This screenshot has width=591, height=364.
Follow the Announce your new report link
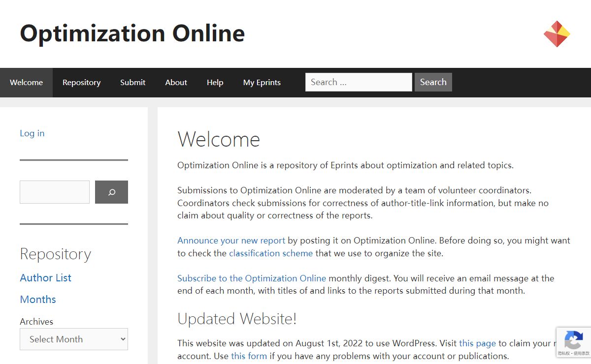click(x=231, y=241)
